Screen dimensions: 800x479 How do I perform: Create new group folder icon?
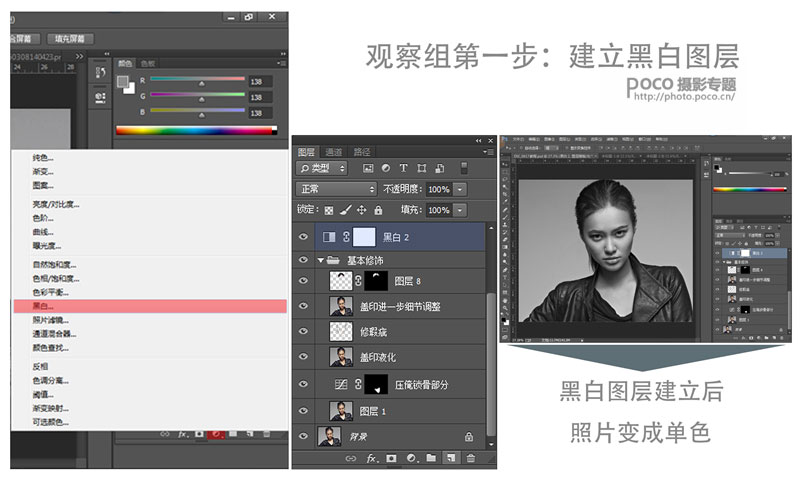click(x=431, y=458)
